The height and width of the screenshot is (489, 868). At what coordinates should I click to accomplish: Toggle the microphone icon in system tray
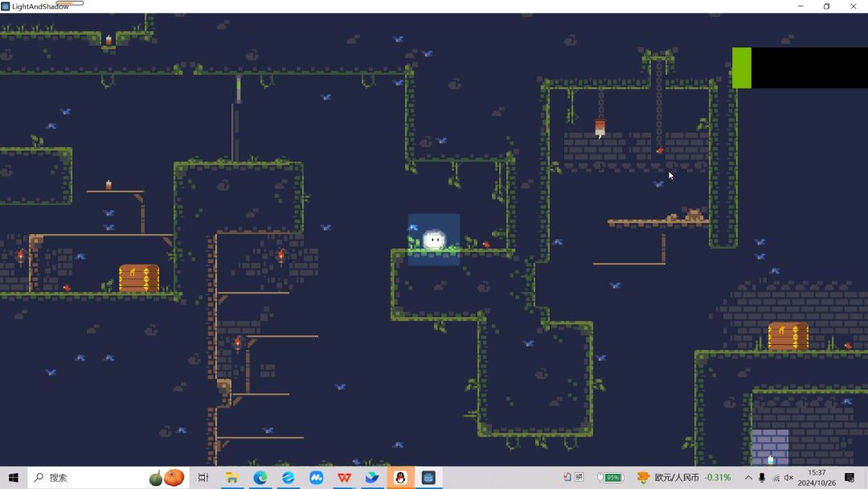click(762, 478)
